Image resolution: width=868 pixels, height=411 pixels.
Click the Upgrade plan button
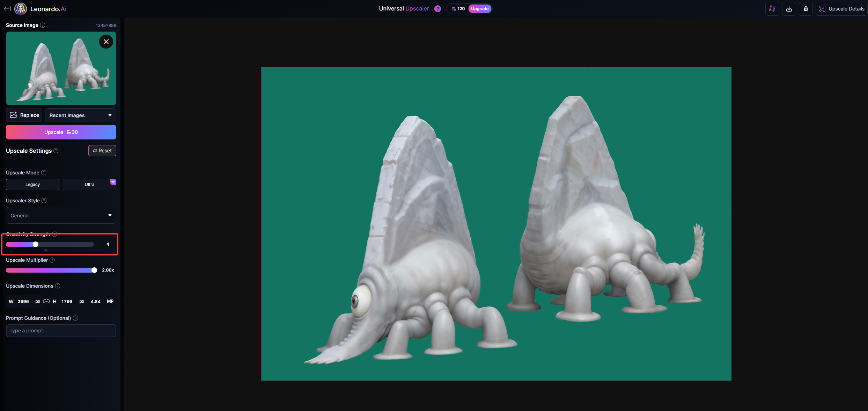(x=480, y=9)
